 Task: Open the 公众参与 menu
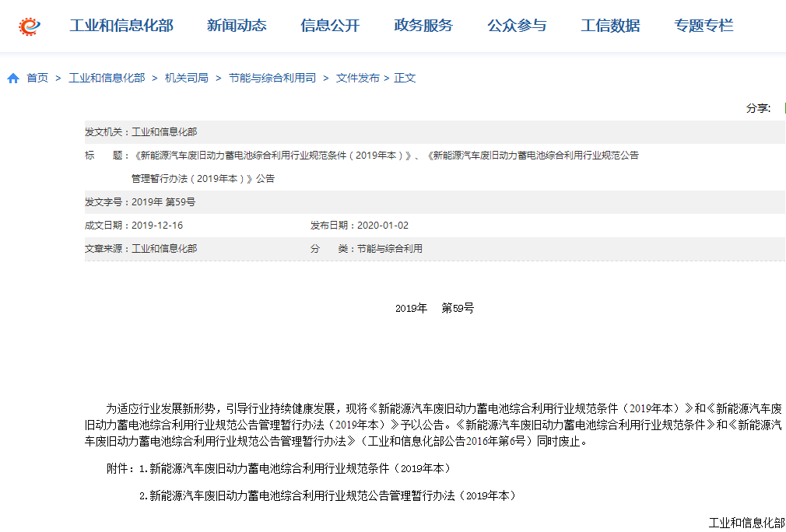click(x=517, y=26)
